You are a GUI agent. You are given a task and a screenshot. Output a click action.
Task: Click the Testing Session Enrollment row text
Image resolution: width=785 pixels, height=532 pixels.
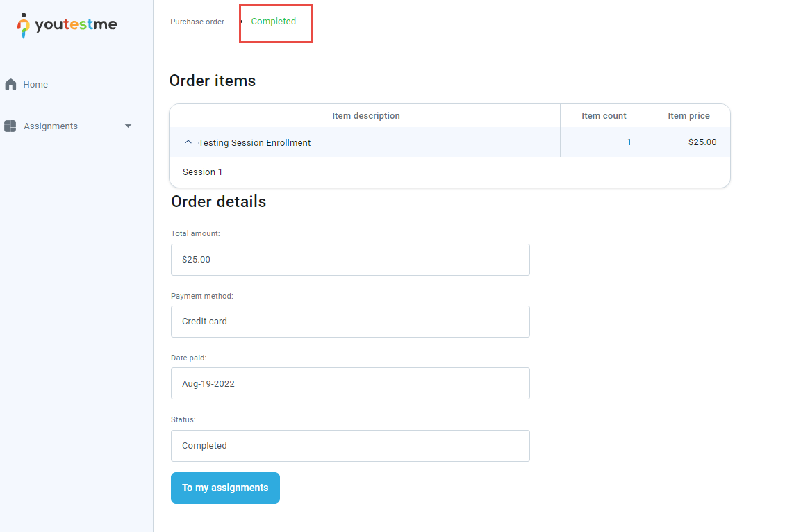[x=254, y=142]
